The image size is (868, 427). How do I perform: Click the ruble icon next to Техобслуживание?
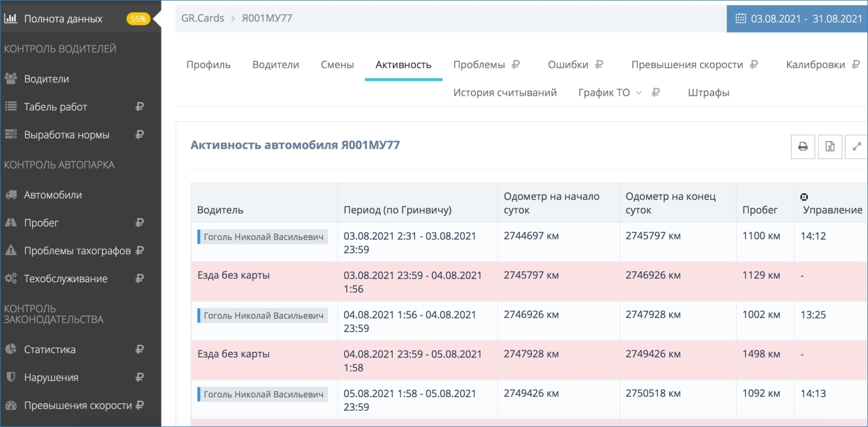pyautogui.click(x=140, y=279)
